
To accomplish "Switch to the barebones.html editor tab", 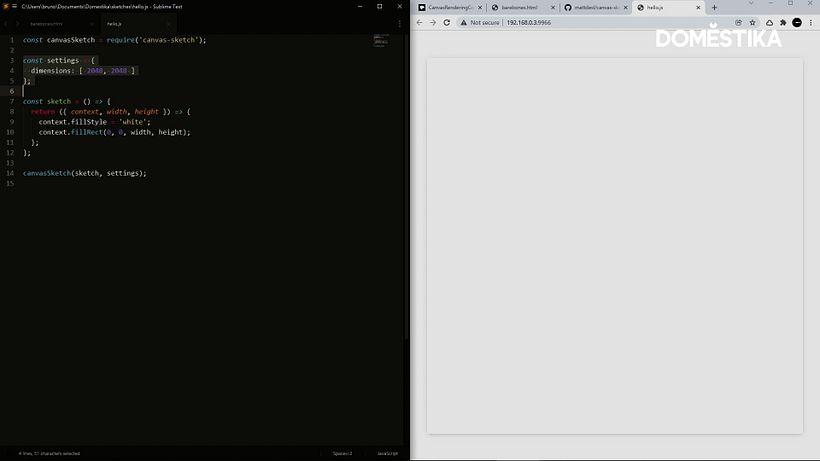I will (x=46, y=24).
